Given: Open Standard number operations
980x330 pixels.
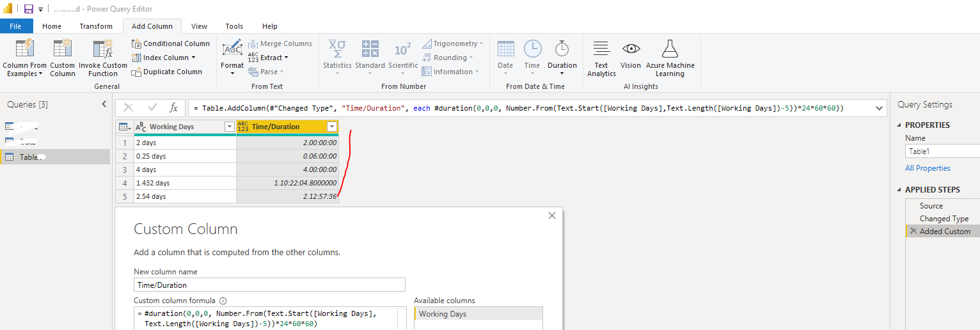Looking at the screenshot, I should (x=370, y=58).
